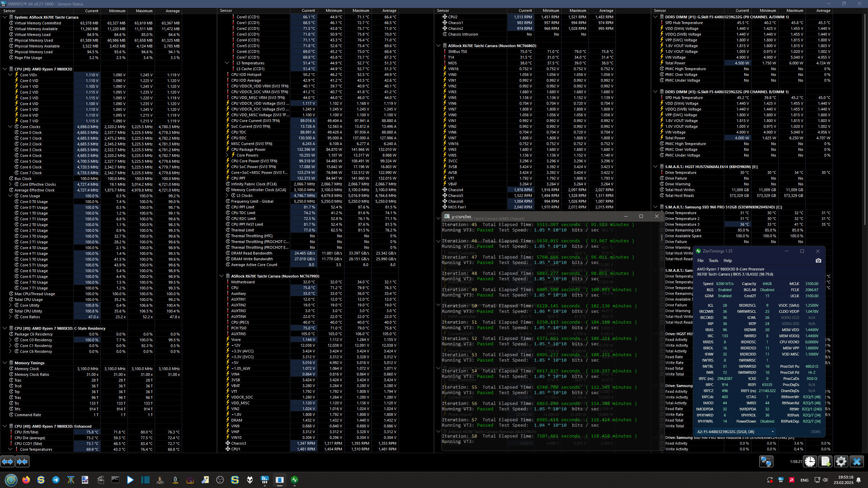The image size is (868, 488).
Task: Open ZenTimings File menu
Action: (701, 261)
